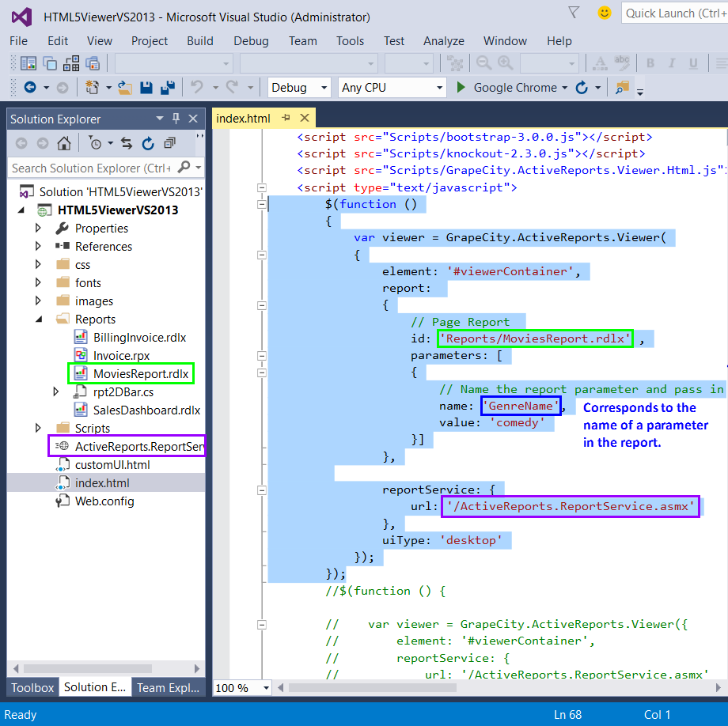Expand the rpt2DBar.cs node
This screenshot has width=728, height=726.
click(56, 391)
